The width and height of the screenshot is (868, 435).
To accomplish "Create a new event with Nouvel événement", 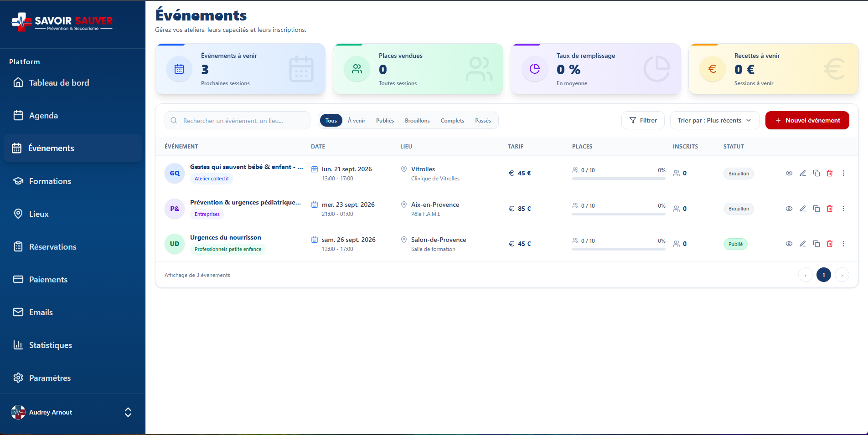I will pyautogui.click(x=807, y=120).
